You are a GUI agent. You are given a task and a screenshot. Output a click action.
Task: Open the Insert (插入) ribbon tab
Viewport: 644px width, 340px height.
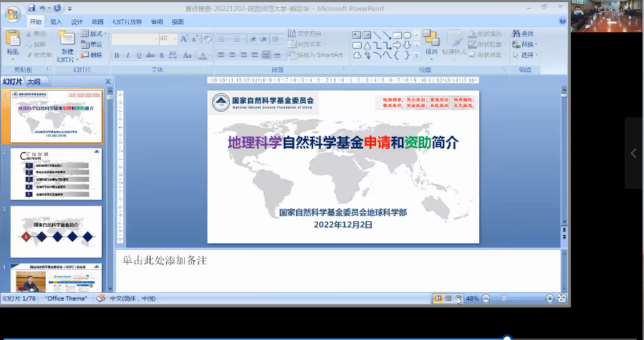[x=56, y=21]
